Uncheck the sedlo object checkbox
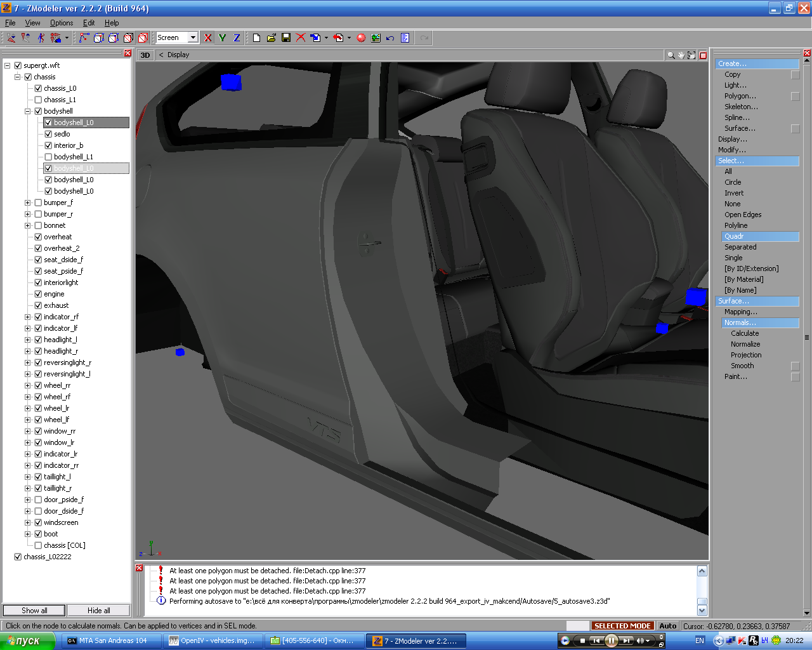The image size is (812, 650). (x=48, y=134)
